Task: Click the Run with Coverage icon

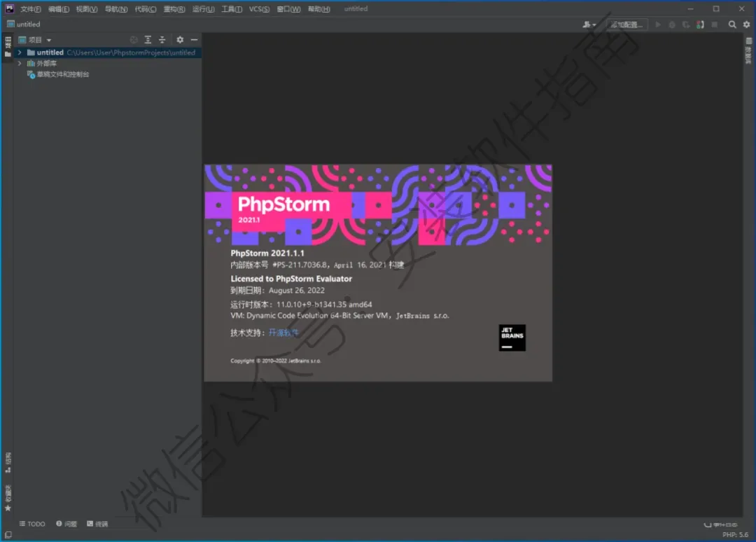Action: [686, 25]
